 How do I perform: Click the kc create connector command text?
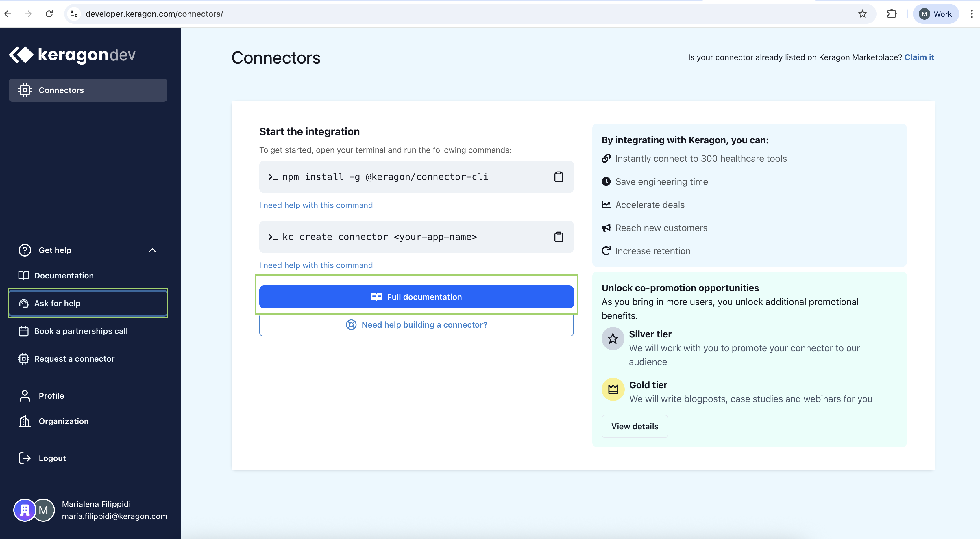coord(379,237)
